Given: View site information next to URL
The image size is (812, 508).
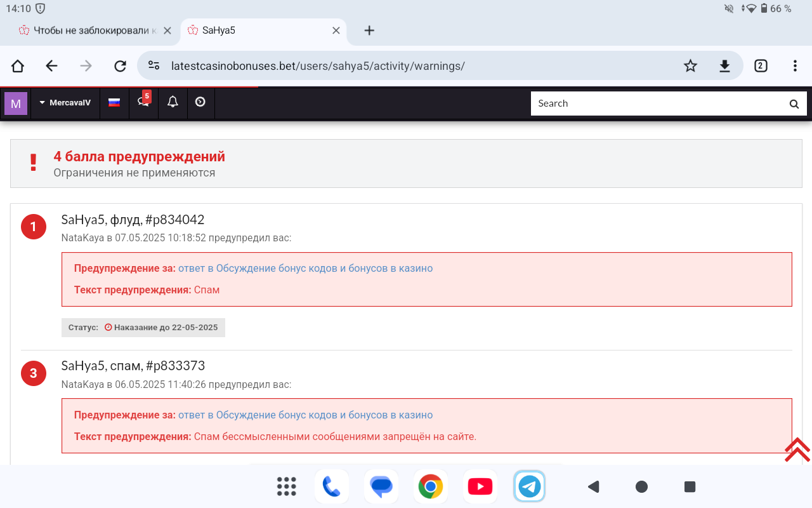Looking at the screenshot, I should pyautogui.click(x=154, y=66).
